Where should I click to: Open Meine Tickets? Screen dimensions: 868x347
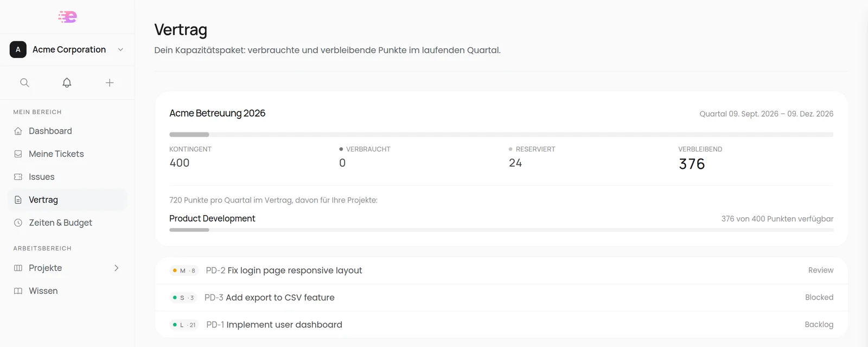tap(67, 154)
